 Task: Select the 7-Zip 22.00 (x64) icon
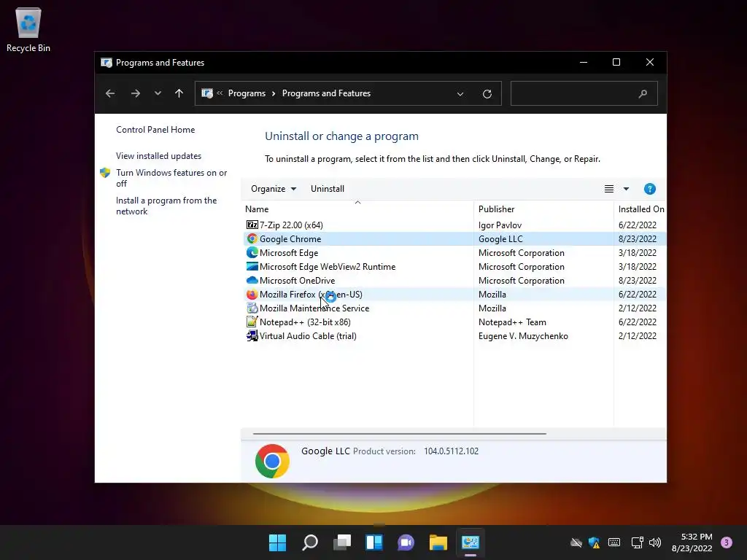(252, 225)
